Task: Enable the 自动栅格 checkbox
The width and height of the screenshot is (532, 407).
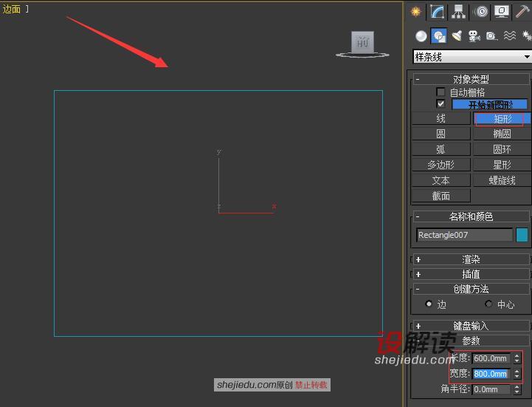Action: pos(441,92)
